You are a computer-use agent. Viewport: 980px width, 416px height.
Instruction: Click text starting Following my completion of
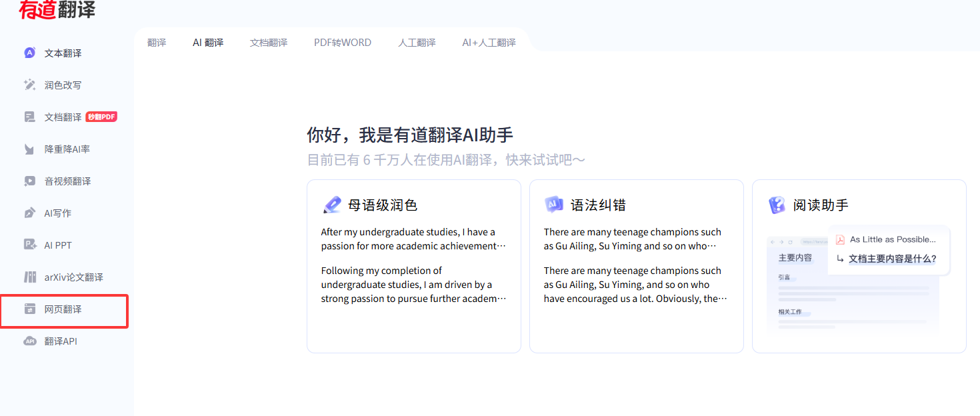pyautogui.click(x=413, y=285)
